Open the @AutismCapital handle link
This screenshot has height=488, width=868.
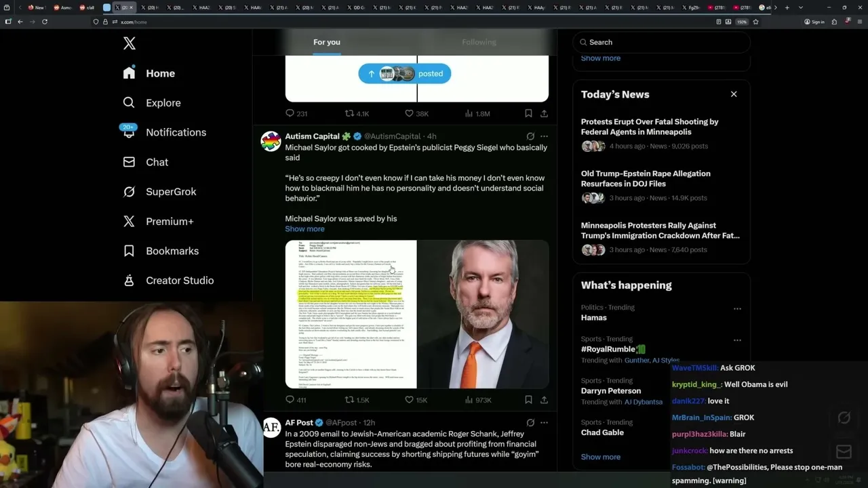click(x=393, y=136)
